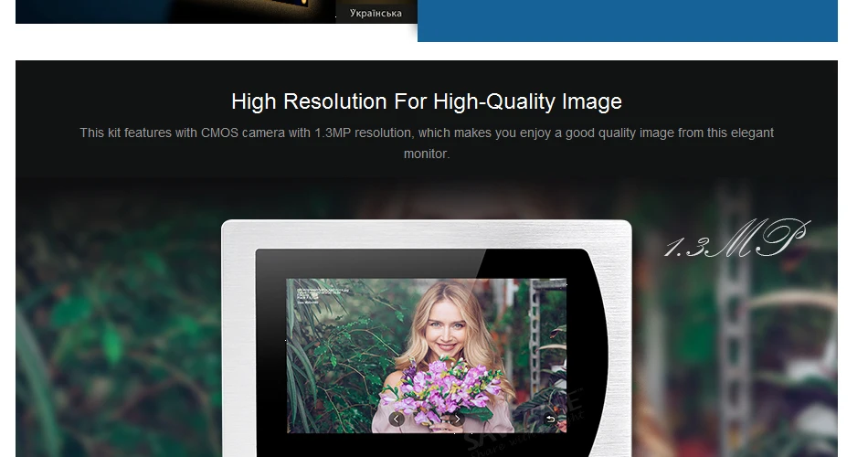Select the Українська language option
Screen dimensions: 868x457
(376, 13)
